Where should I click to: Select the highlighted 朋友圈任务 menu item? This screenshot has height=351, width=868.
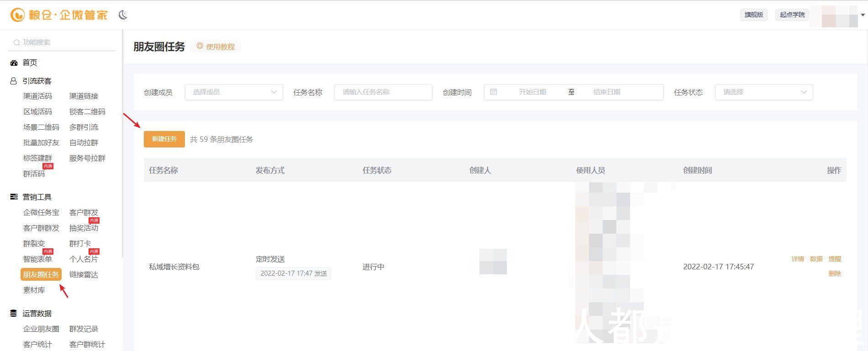[41, 274]
